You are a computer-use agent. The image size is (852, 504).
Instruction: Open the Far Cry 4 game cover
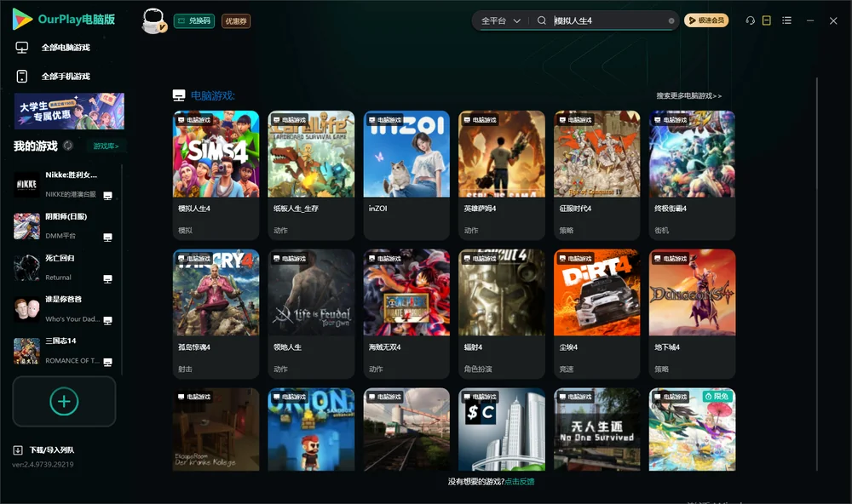coord(216,293)
